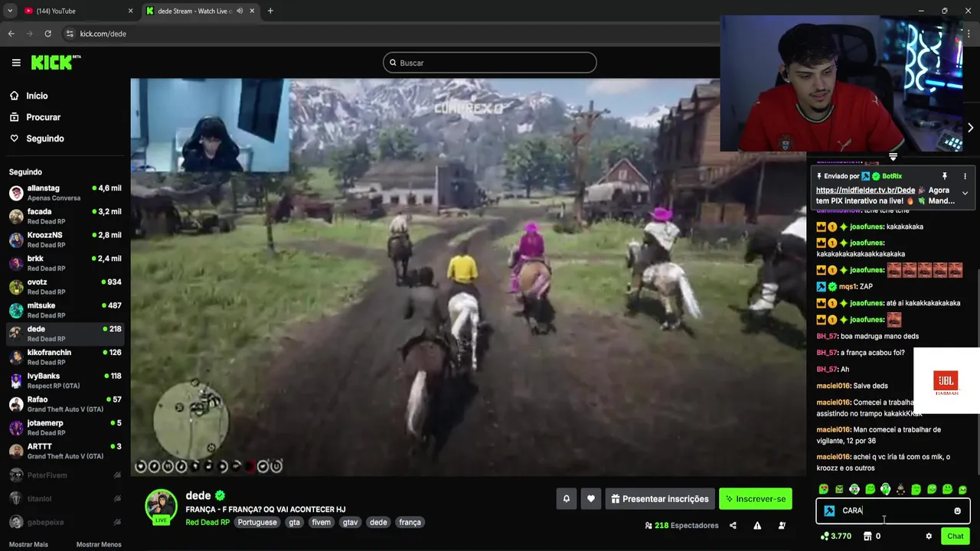Click the chat message input box

893,510
